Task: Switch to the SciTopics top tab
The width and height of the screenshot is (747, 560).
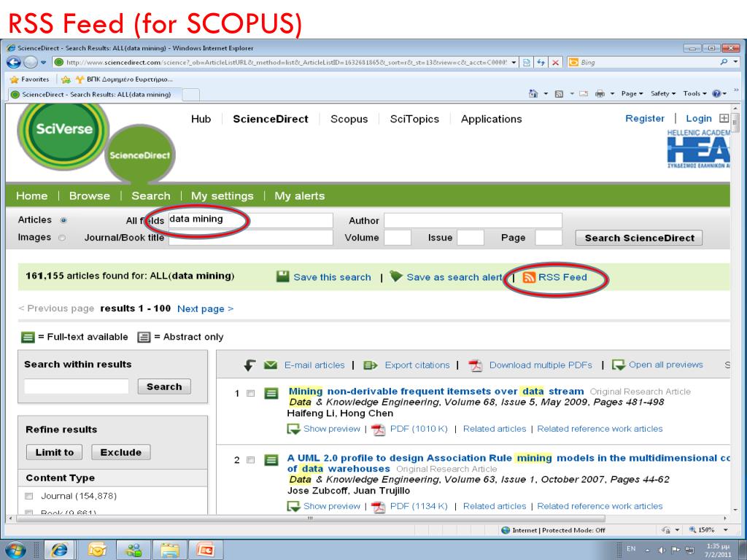Action: (414, 119)
